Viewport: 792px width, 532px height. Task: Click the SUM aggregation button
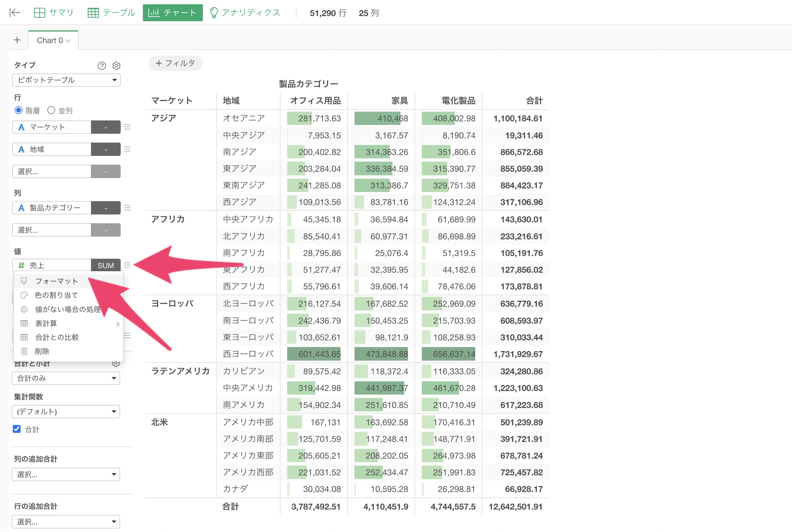[x=106, y=265]
